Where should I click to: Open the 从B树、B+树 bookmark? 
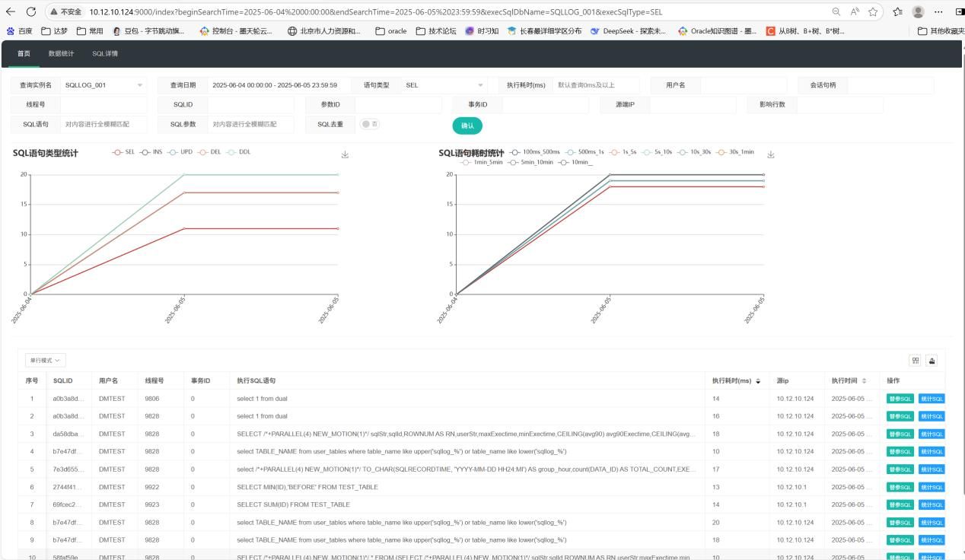click(x=804, y=31)
